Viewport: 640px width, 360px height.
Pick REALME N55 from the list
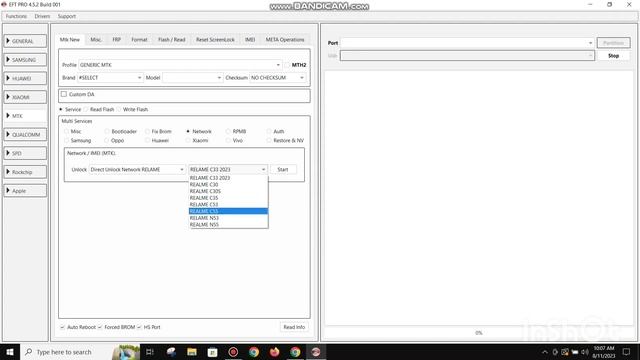(228, 224)
